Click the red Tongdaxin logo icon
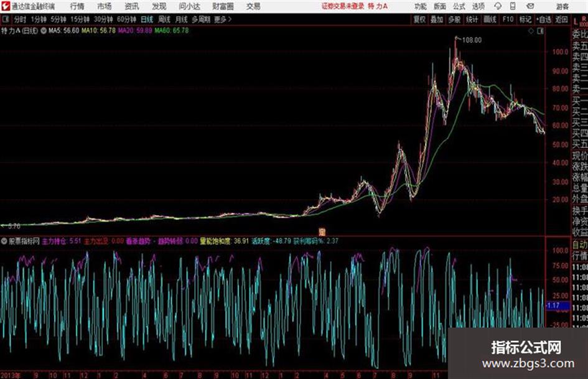 click(x=6, y=6)
